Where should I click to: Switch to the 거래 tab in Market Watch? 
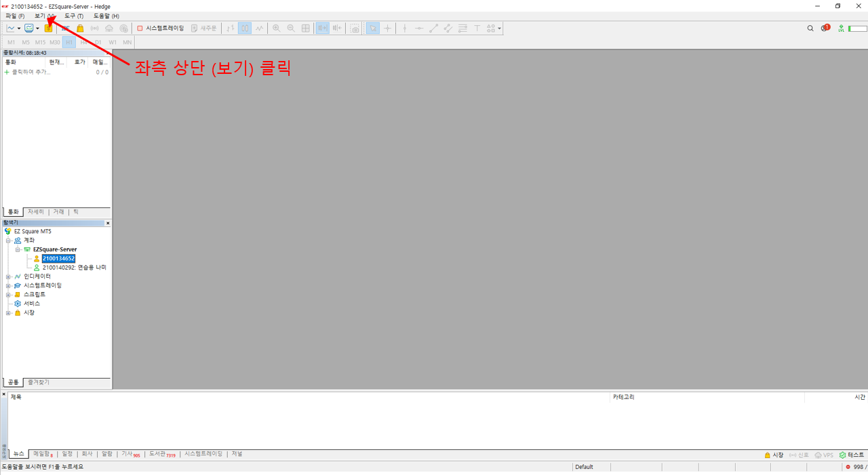59,212
